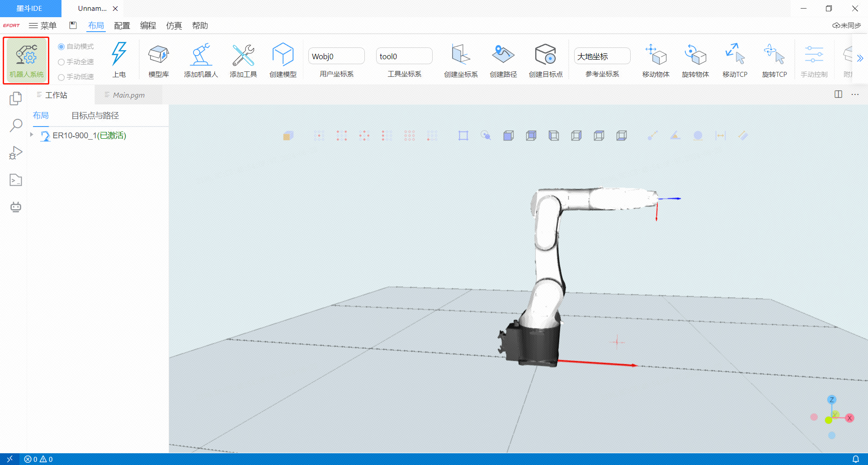868x465 pixels.
Task: Click the 未同步 sync status button
Action: click(x=846, y=26)
